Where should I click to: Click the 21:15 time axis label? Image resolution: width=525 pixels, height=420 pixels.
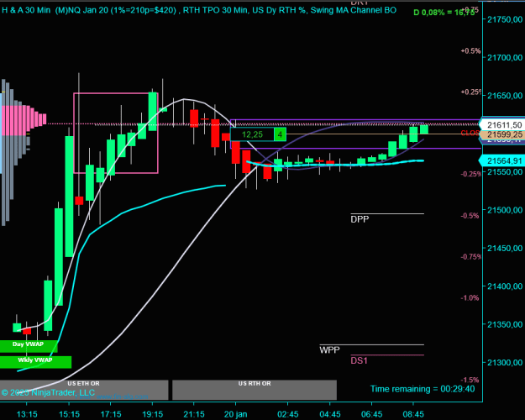point(194,415)
